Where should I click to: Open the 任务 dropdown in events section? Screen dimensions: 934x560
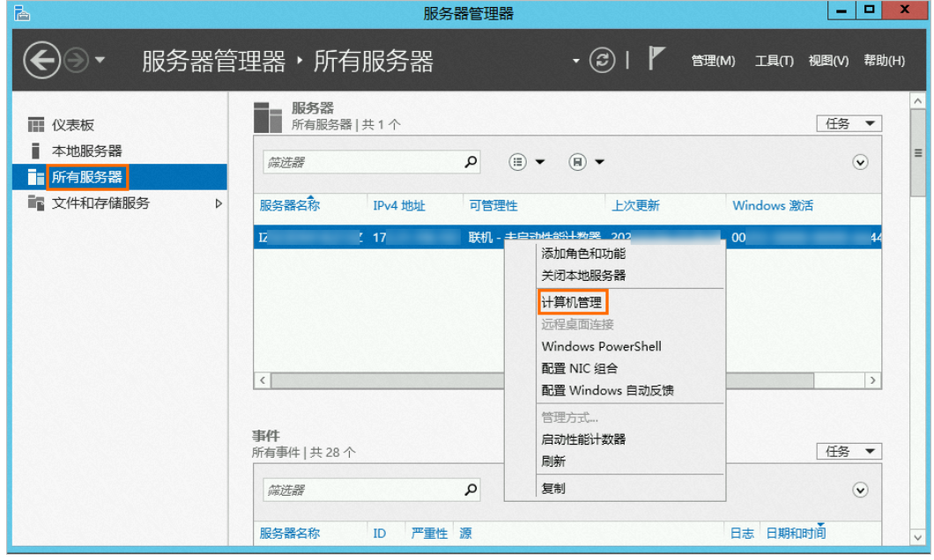click(x=849, y=451)
